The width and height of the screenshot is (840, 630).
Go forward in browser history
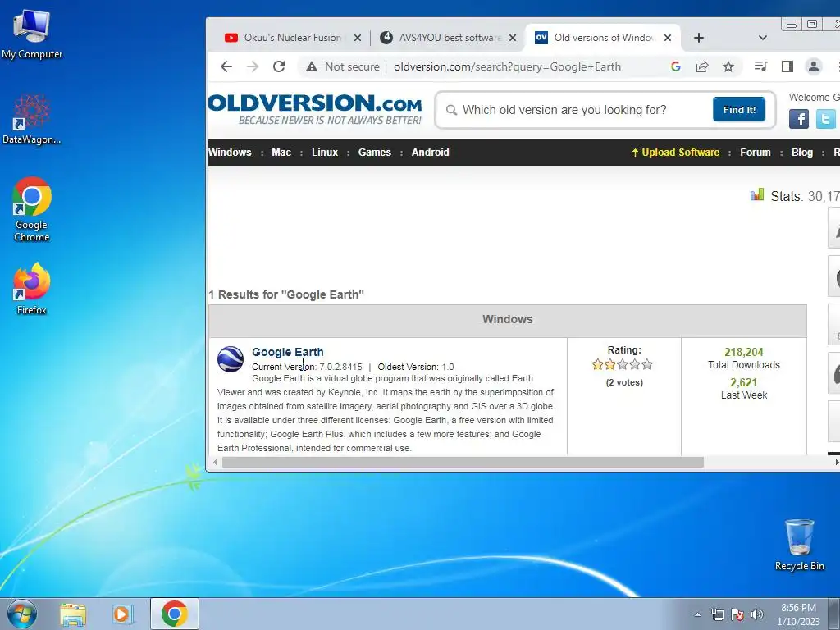[253, 66]
